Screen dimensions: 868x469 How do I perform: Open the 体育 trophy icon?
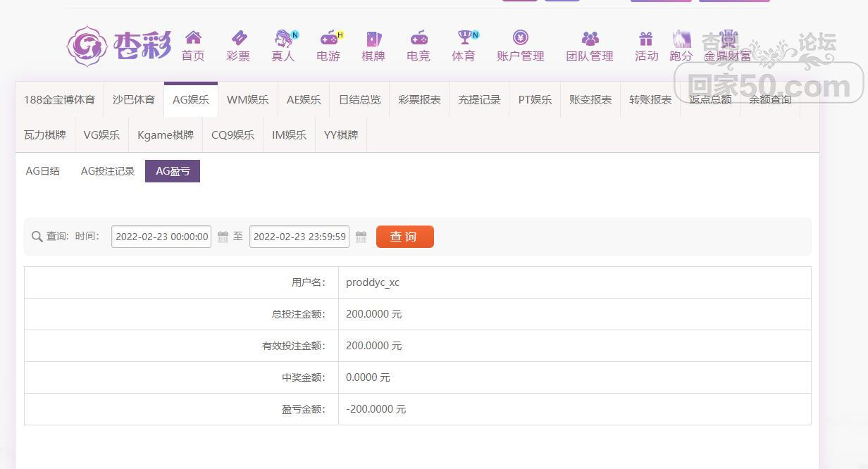pos(464,38)
